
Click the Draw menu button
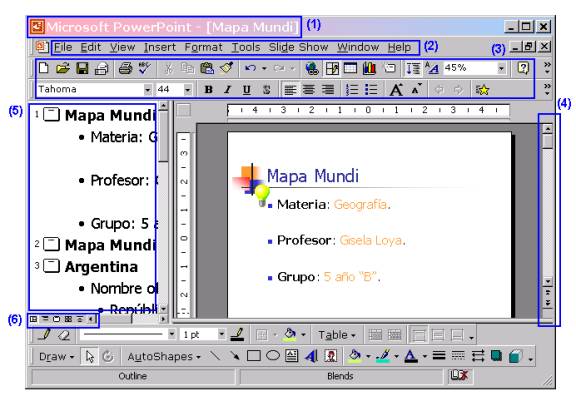pos(57,356)
